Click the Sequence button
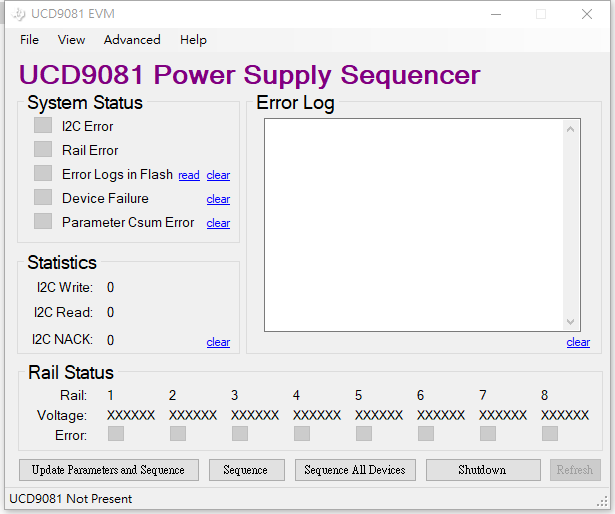This screenshot has height=514, width=615. tap(247, 470)
